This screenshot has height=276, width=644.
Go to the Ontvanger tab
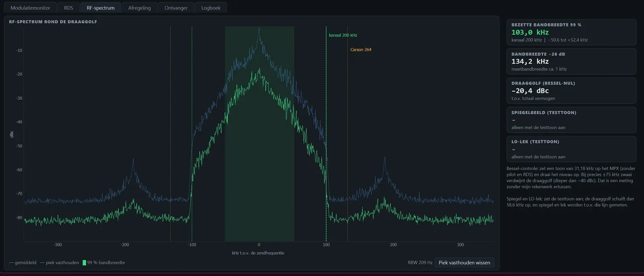176,8
